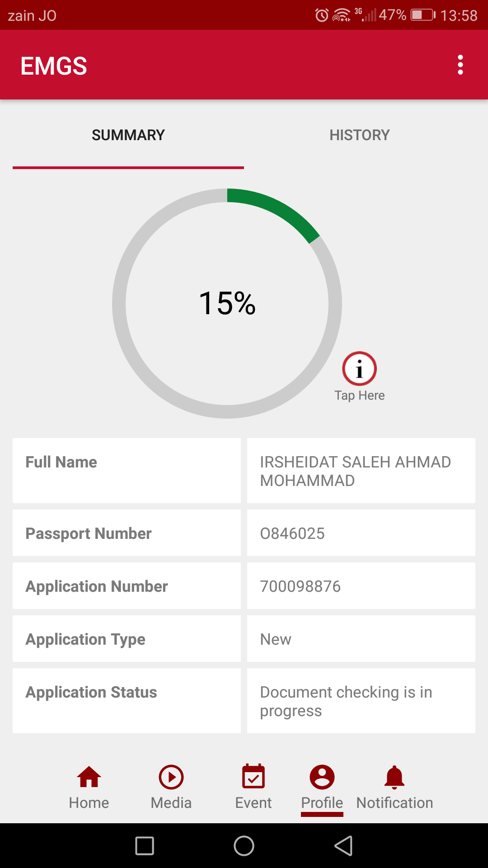Open the three-dot overflow menu

(x=460, y=65)
